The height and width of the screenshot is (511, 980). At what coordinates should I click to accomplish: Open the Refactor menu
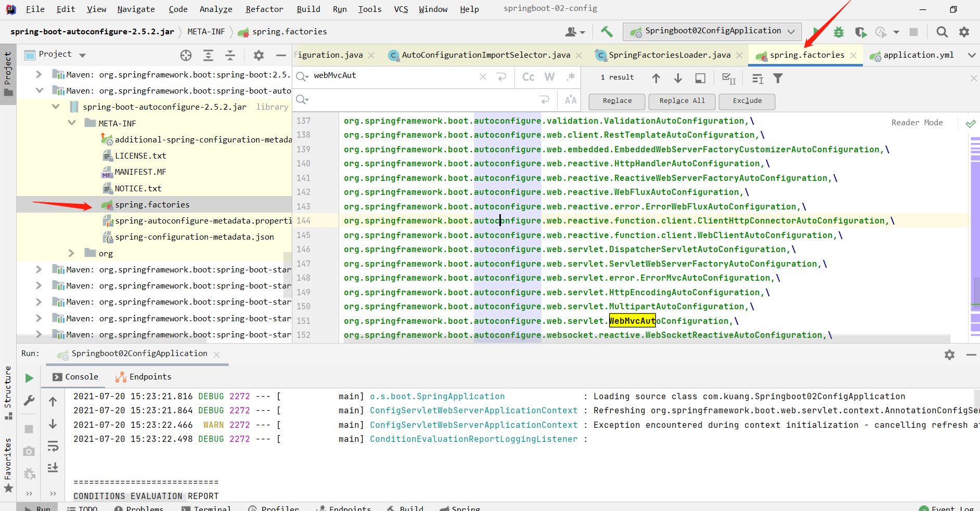pos(264,9)
